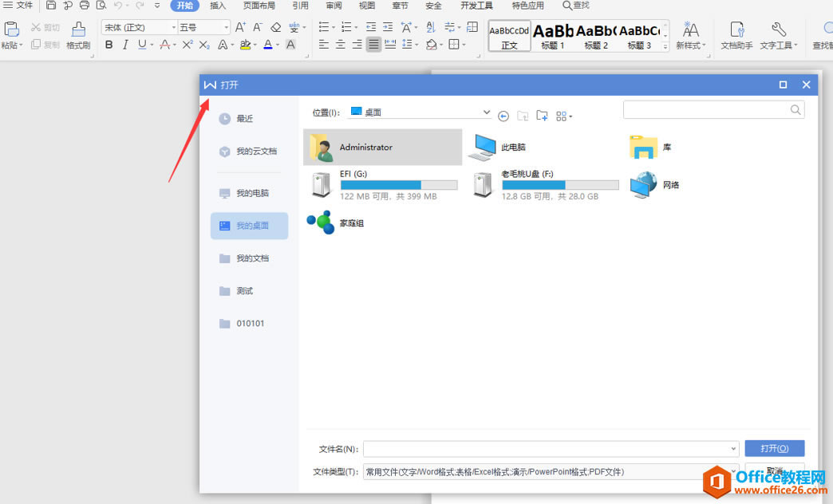Click the Phonetic Guide (wén) icon
Viewport: 833px width, 504px height.
click(294, 27)
